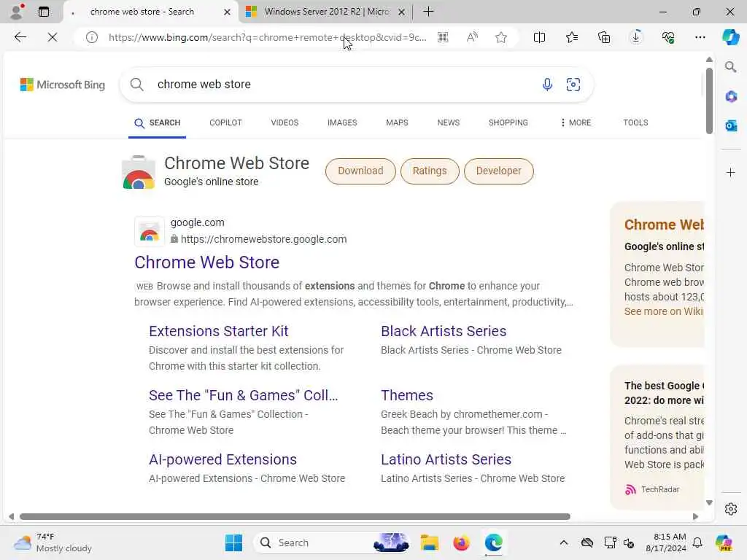The image size is (747, 560).
Task: Switch to the SHOPPING tab
Action: point(508,122)
